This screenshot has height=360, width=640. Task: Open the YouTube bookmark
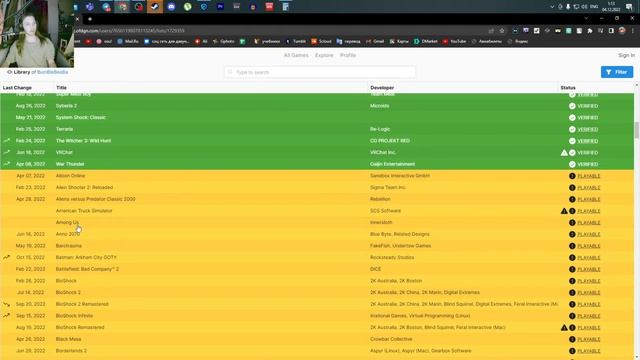[x=454, y=41]
